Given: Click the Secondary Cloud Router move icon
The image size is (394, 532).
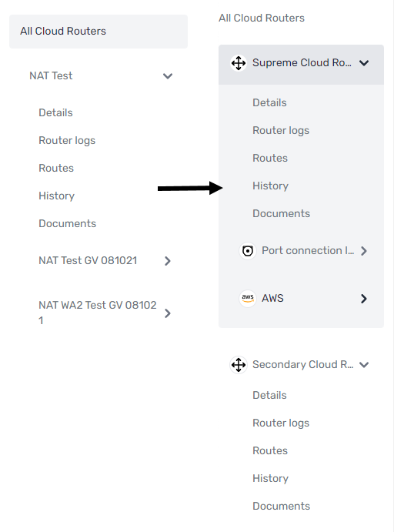Looking at the screenshot, I should pyautogui.click(x=239, y=365).
